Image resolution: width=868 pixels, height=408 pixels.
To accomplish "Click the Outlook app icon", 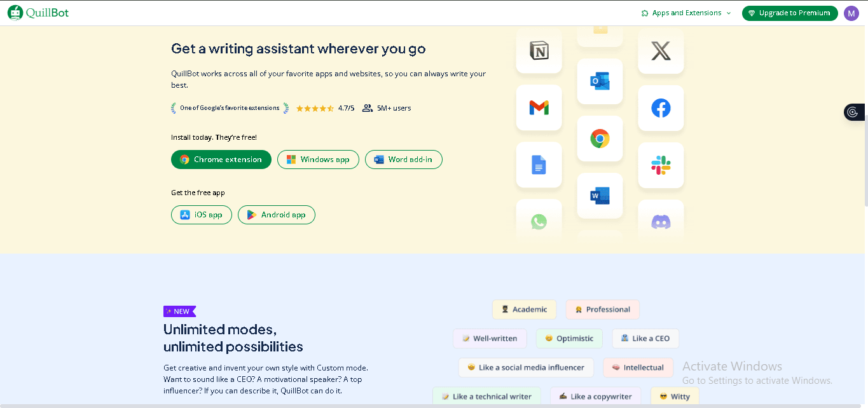I will coord(600,81).
